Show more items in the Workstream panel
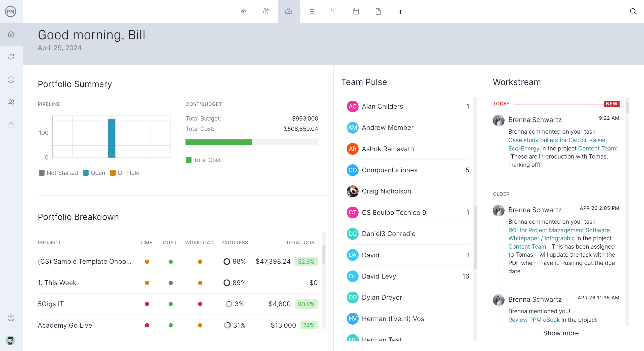Image resolution: width=644 pixels, height=351 pixels. pyautogui.click(x=561, y=333)
